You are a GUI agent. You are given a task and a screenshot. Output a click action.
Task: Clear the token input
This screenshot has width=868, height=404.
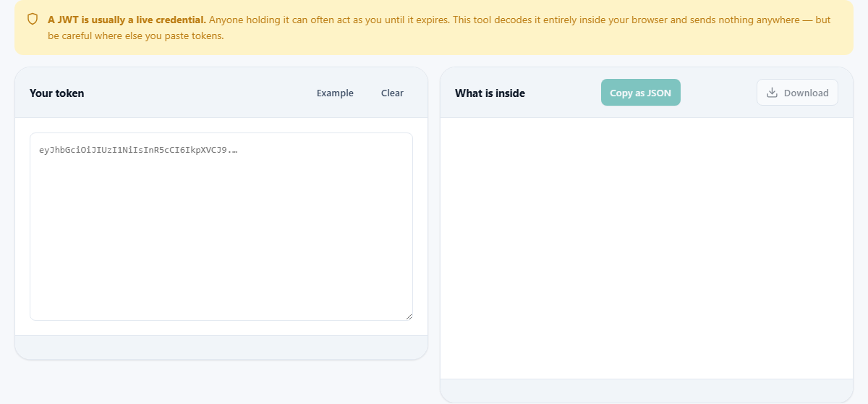click(392, 93)
